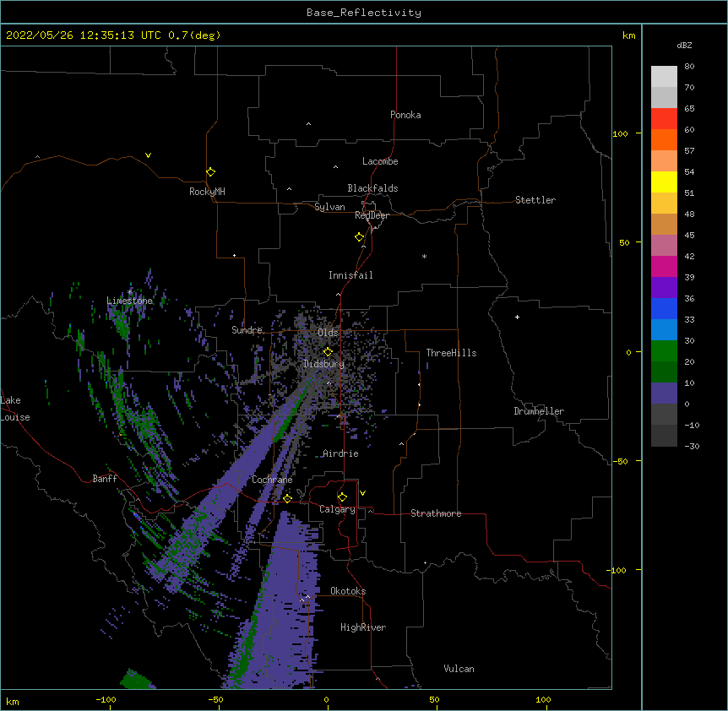This screenshot has height=711, width=728.
Task: Click the Okotoks town label
Action: [x=348, y=591]
